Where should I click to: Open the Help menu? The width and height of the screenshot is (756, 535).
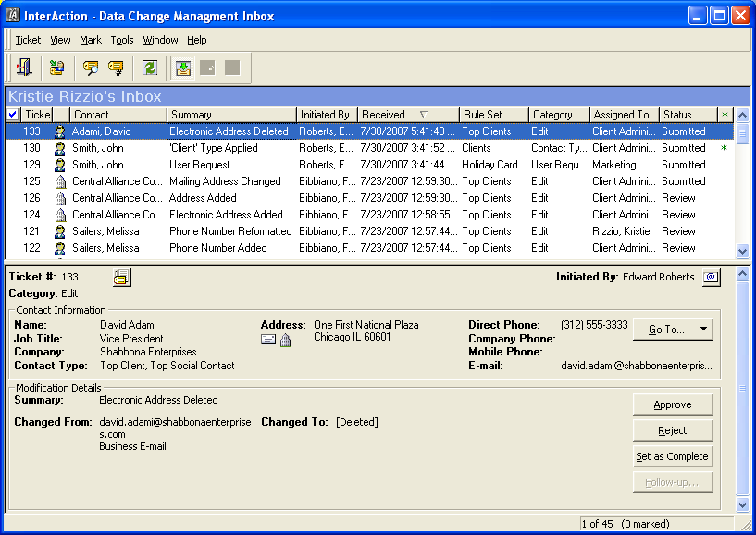pyautogui.click(x=197, y=40)
